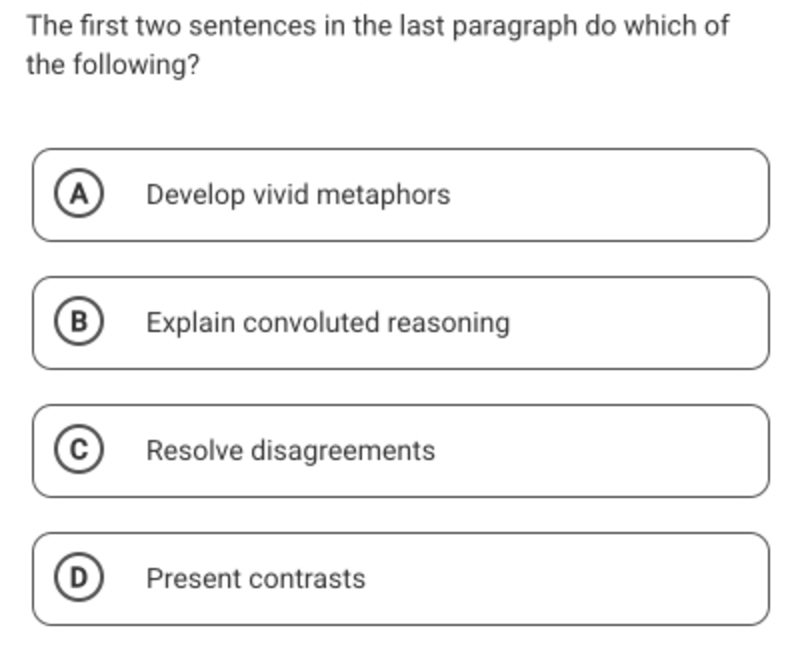This screenshot has height=654, width=804.
Task: Click the word 'metaphors' in option A
Action: click(x=384, y=195)
